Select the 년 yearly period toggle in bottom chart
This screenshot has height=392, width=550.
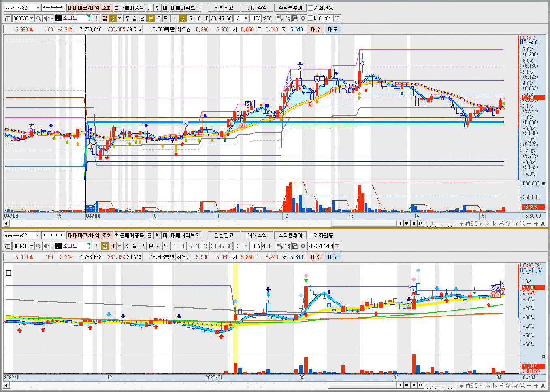(x=143, y=246)
